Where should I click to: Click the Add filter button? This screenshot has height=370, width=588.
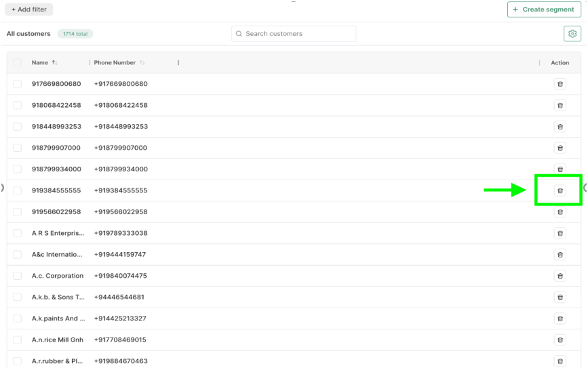point(29,9)
